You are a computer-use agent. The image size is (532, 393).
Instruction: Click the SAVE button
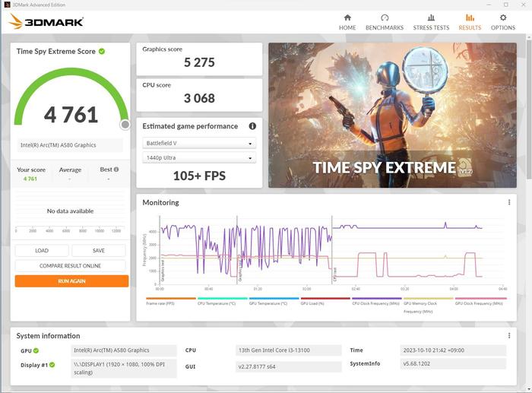tap(98, 250)
